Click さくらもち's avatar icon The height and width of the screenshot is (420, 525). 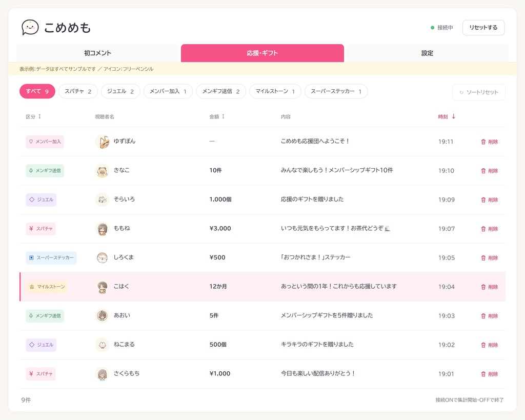coord(103,374)
